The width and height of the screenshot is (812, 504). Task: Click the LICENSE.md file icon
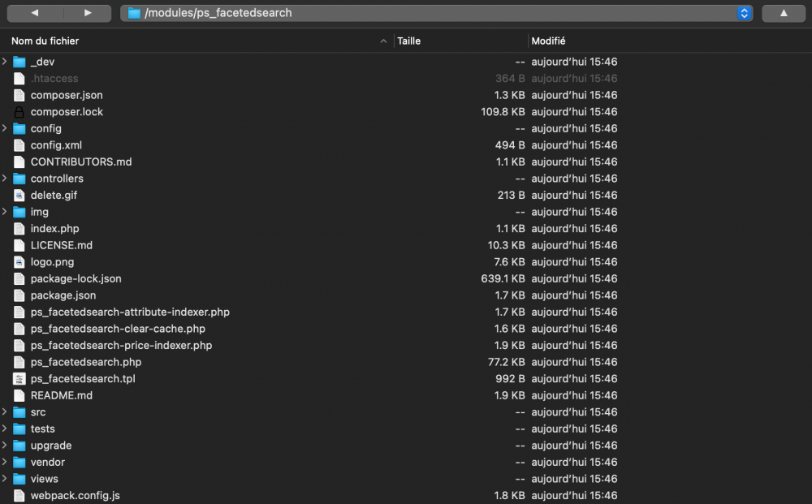tap(19, 245)
